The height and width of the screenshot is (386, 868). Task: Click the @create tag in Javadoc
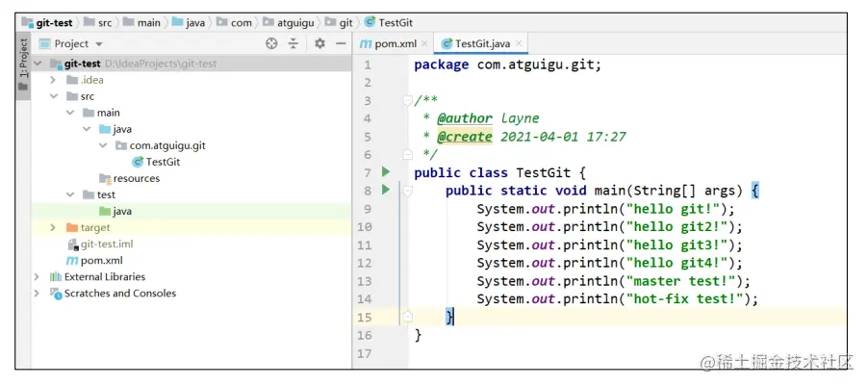(x=465, y=137)
